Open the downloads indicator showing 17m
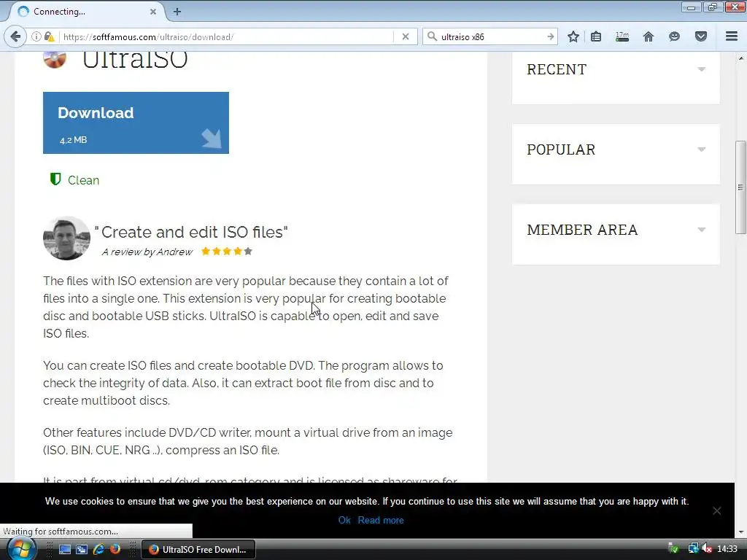Viewport: 747px width, 560px height. 622,36
